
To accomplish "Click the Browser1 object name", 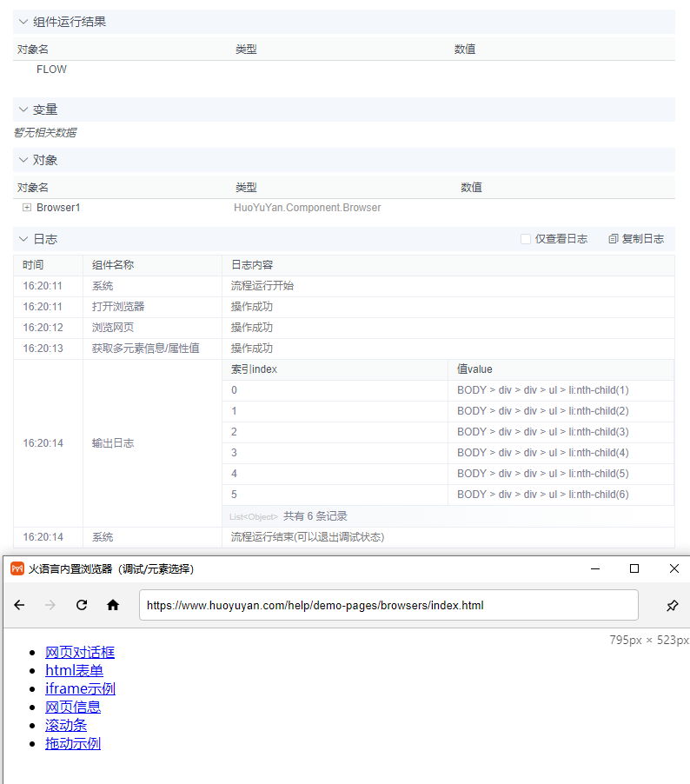I will coord(58,207).
